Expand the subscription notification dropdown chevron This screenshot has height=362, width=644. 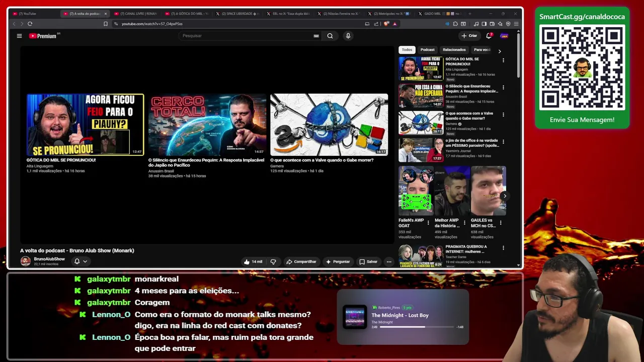[x=85, y=261]
